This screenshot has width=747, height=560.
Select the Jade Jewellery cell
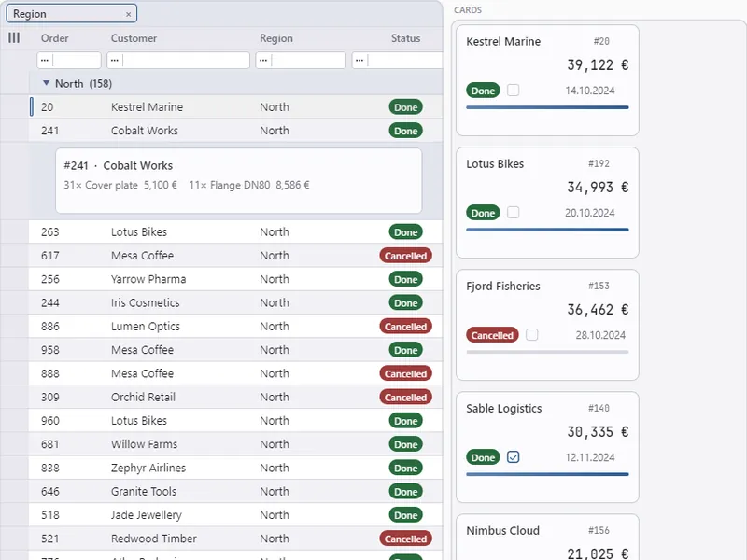point(147,515)
